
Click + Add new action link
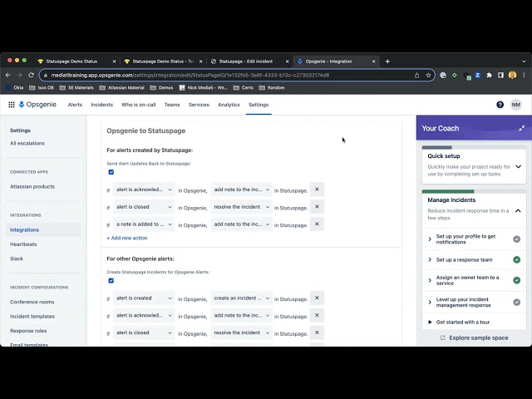tap(127, 239)
